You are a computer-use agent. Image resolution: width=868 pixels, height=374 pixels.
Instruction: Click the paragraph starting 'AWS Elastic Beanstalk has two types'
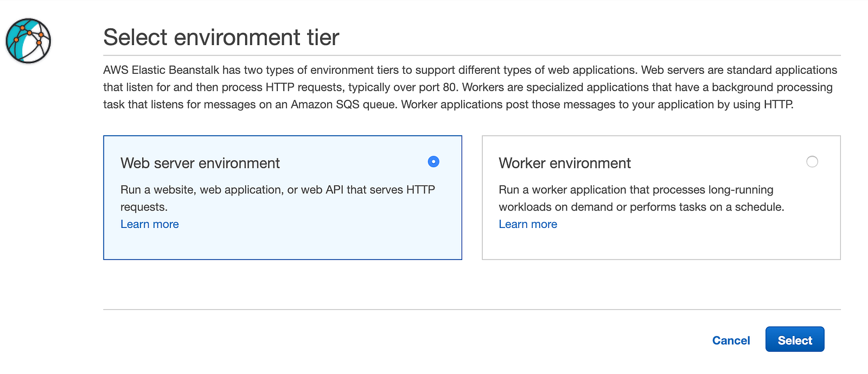[470, 87]
